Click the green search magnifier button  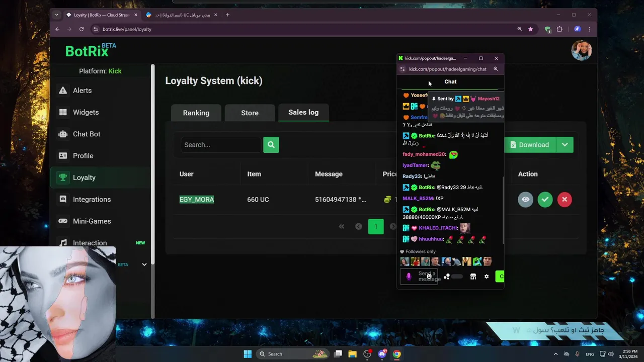[x=271, y=145]
